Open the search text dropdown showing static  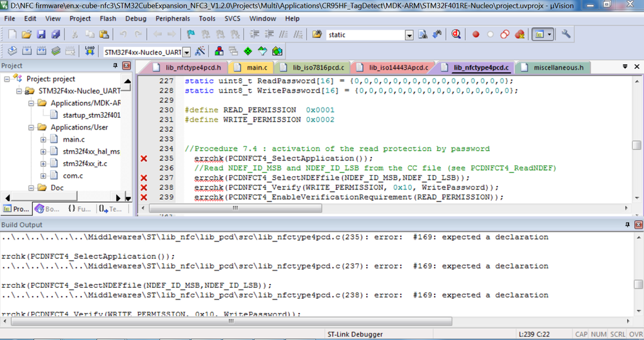[x=409, y=35]
